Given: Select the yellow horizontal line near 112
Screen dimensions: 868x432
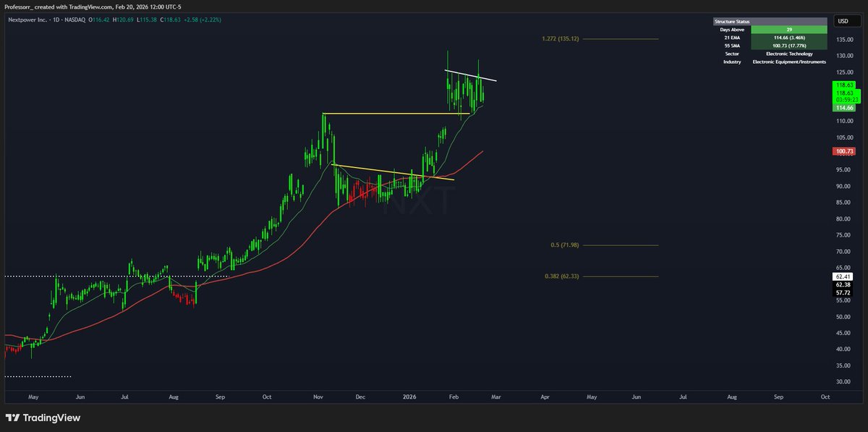Looking at the screenshot, I should (396, 114).
